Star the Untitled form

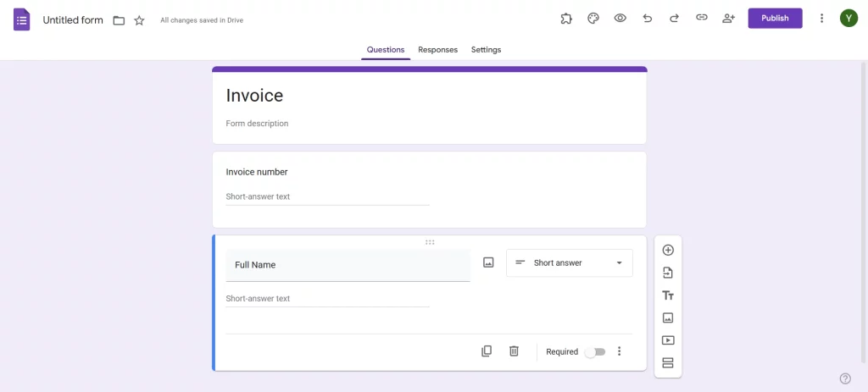(140, 20)
